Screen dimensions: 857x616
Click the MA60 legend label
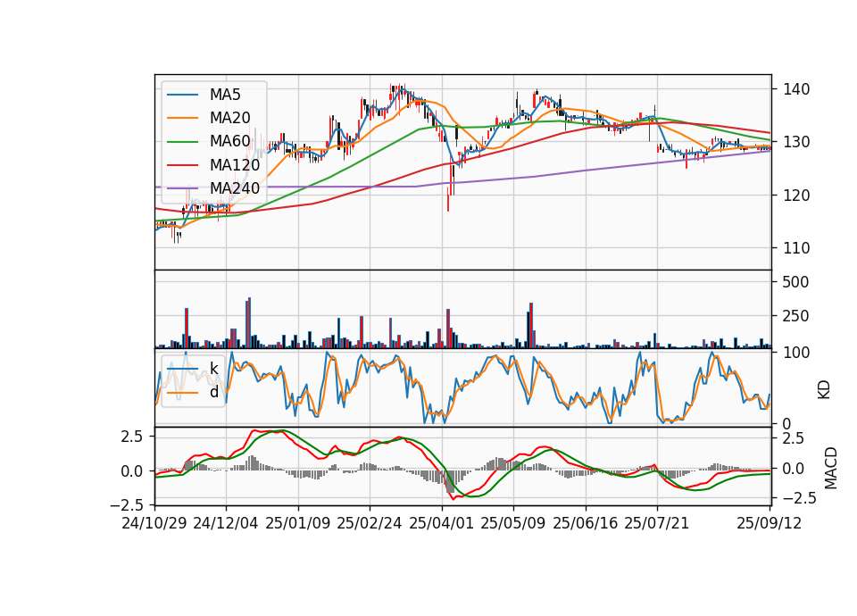(x=229, y=142)
